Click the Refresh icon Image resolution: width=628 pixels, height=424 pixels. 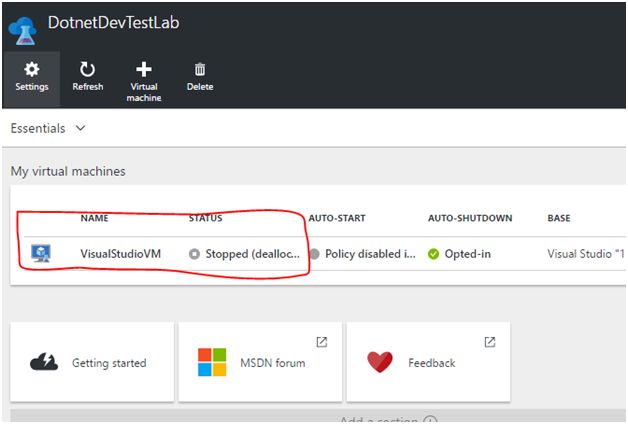(87, 70)
